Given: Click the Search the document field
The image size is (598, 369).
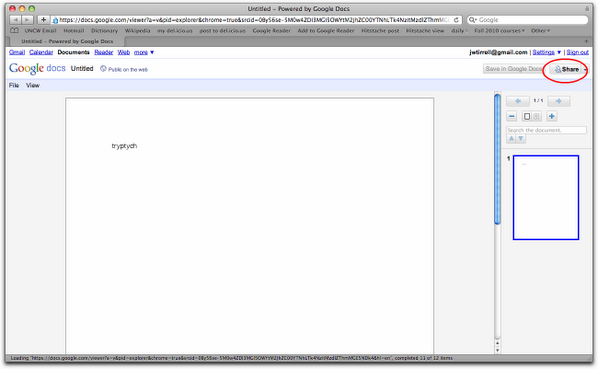Looking at the screenshot, I should point(546,130).
